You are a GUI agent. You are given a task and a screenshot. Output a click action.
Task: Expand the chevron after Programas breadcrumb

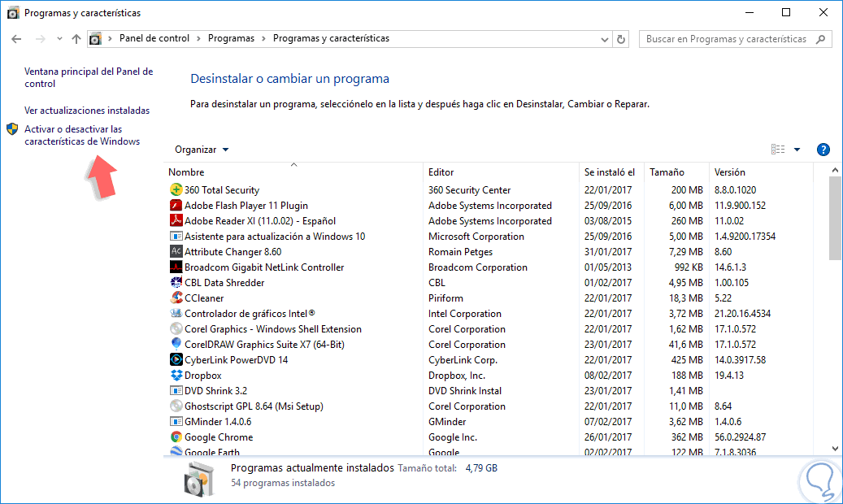click(x=263, y=39)
